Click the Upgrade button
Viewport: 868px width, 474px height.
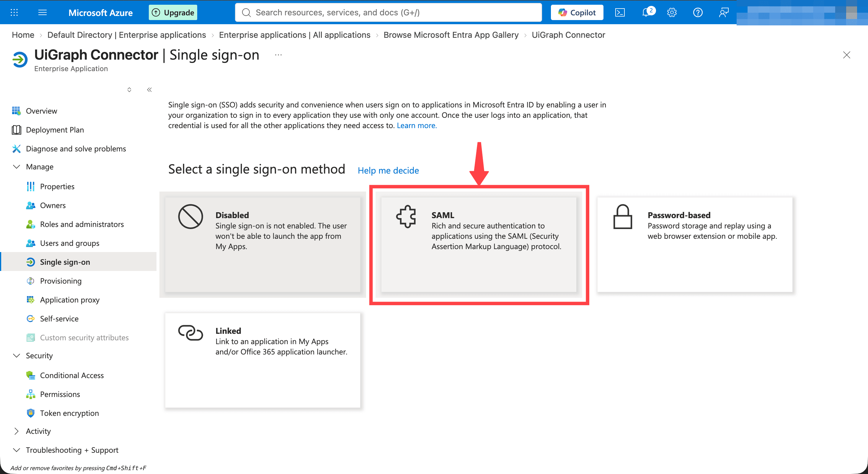coord(173,12)
